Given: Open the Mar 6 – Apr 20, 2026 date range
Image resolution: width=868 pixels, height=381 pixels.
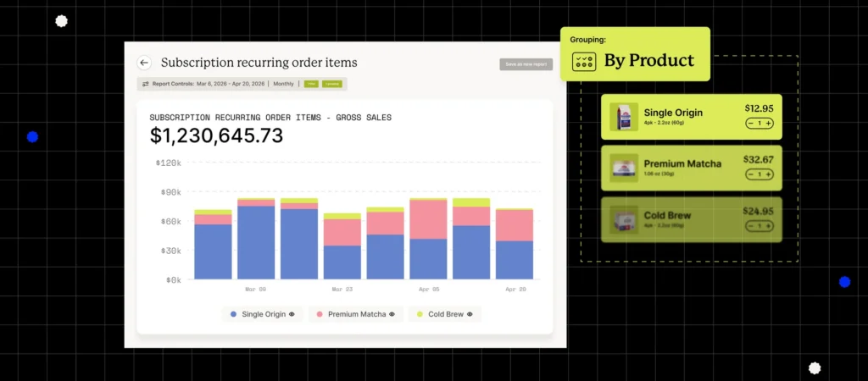Looking at the screenshot, I should (232, 84).
